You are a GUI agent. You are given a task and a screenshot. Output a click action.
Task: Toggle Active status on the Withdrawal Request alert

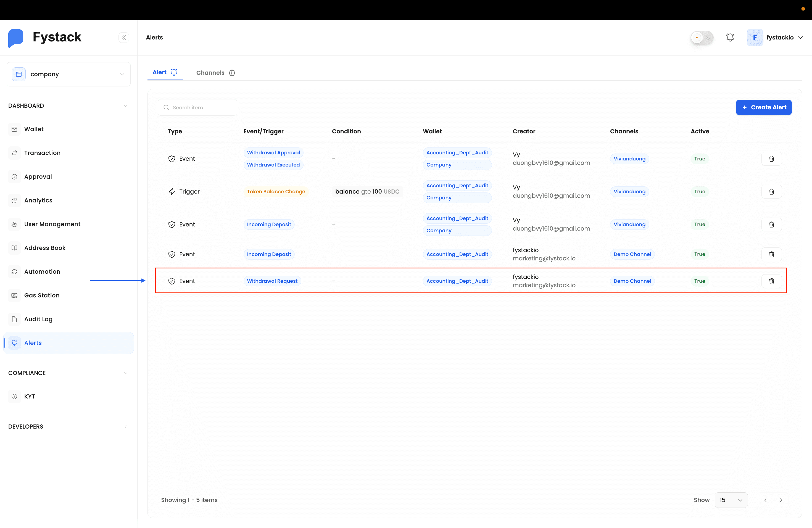[699, 281]
